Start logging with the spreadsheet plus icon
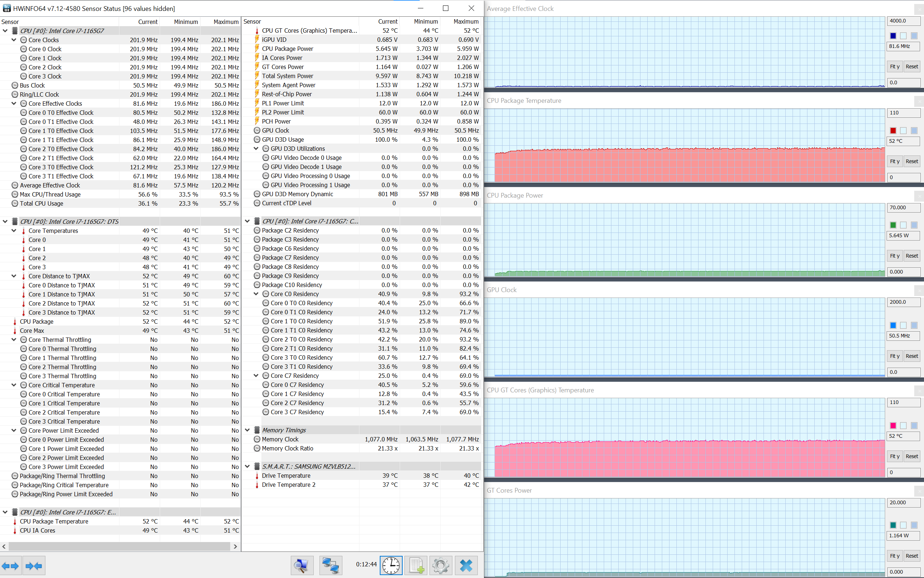The width and height of the screenshot is (924, 578). (x=416, y=566)
